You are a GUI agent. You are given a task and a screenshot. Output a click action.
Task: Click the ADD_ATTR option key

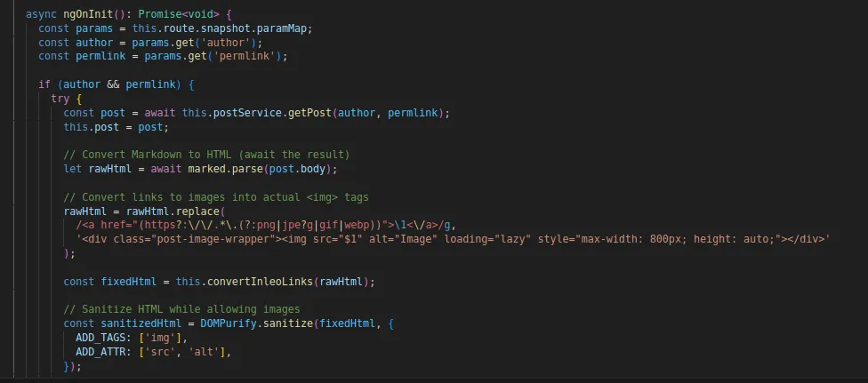[100, 352]
